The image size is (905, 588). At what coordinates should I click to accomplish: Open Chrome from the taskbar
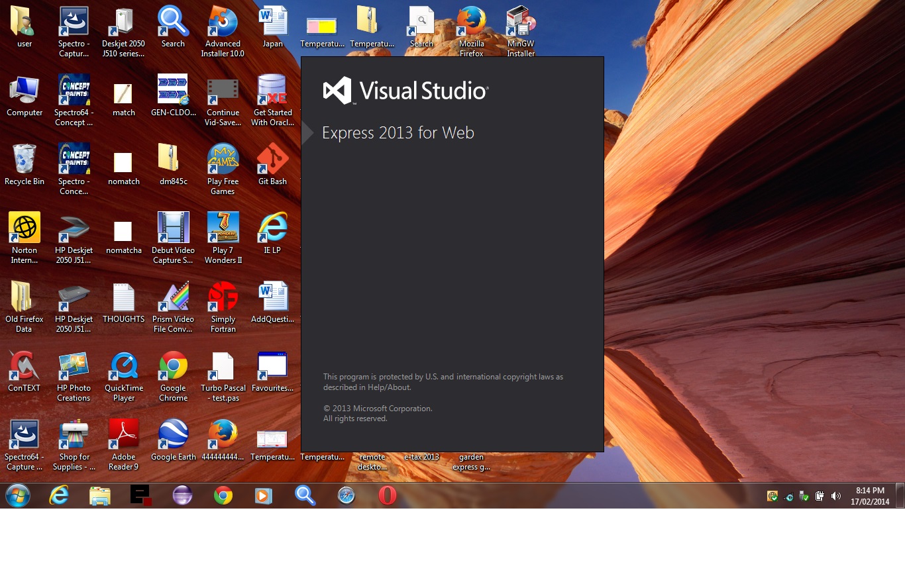223,495
